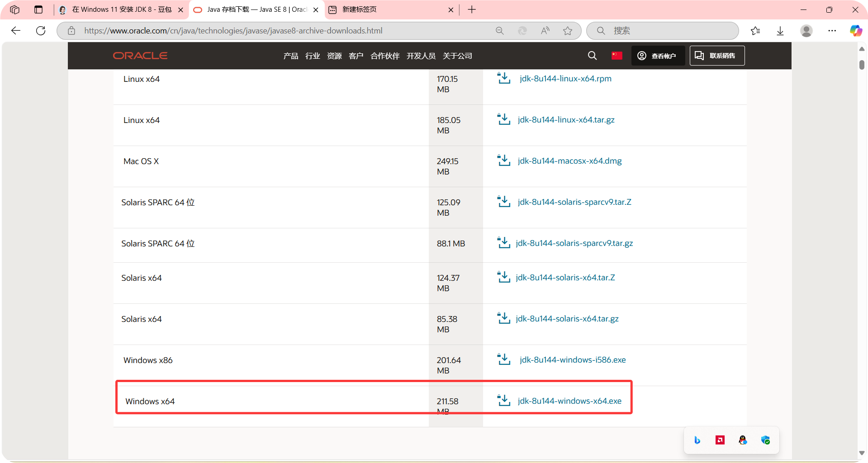This screenshot has width=868, height=463.
Task: Add page to favorites with star icon
Action: [x=568, y=31]
